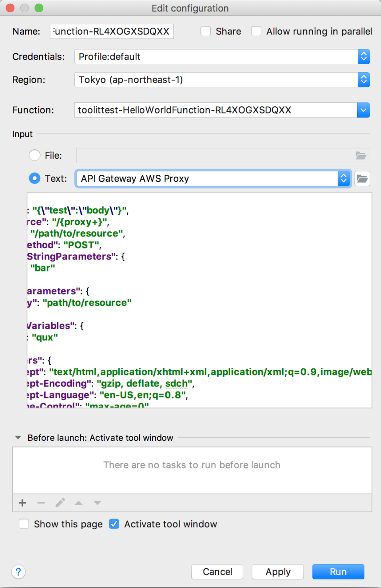Enable the Share checkbox
Image resolution: width=381 pixels, height=588 pixels.
(x=206, y=31)
